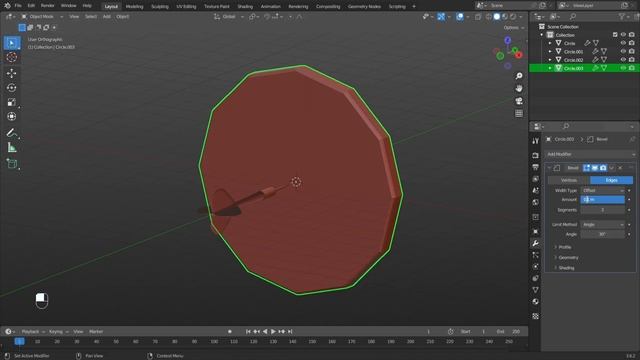Click the Angle value field
The width and height of the screenshot is (640, 360).
603,234
